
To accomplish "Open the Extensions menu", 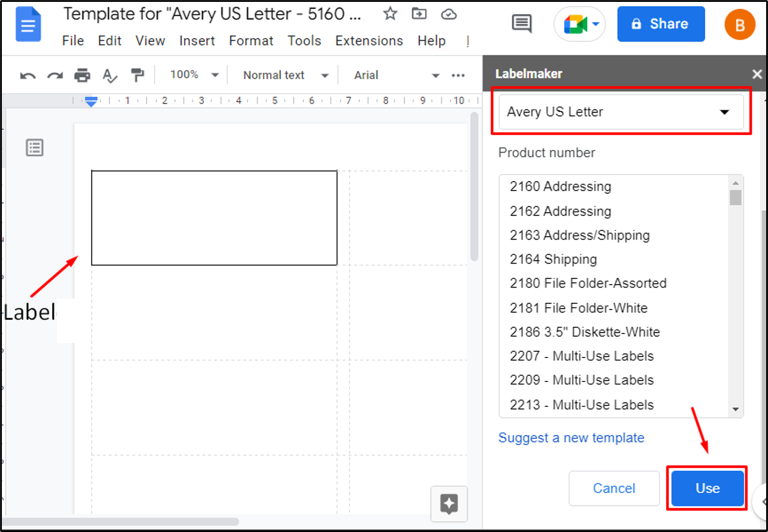I will pyautogui.click(x=369, y=41).
